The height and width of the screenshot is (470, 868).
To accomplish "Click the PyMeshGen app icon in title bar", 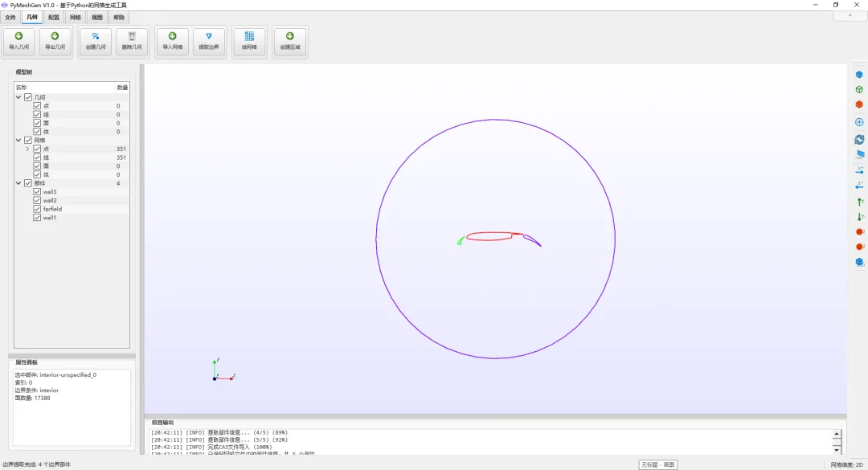I will pos(5,5).
